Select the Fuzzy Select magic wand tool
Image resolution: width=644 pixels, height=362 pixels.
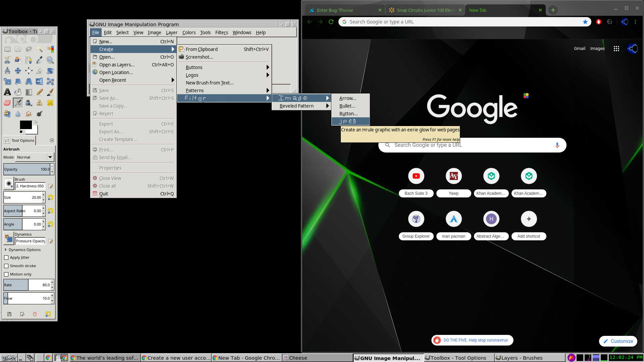[x=40, y=49]
